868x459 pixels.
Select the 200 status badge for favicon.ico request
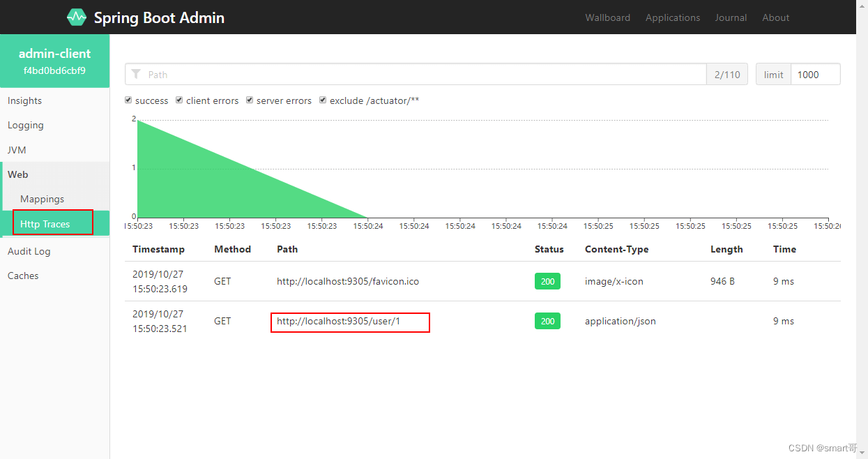(547, 281)
